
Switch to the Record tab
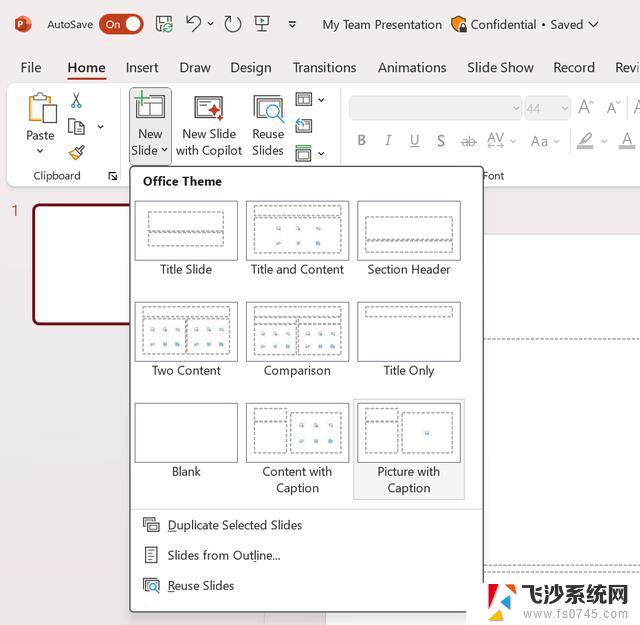[x=574, y=67]
